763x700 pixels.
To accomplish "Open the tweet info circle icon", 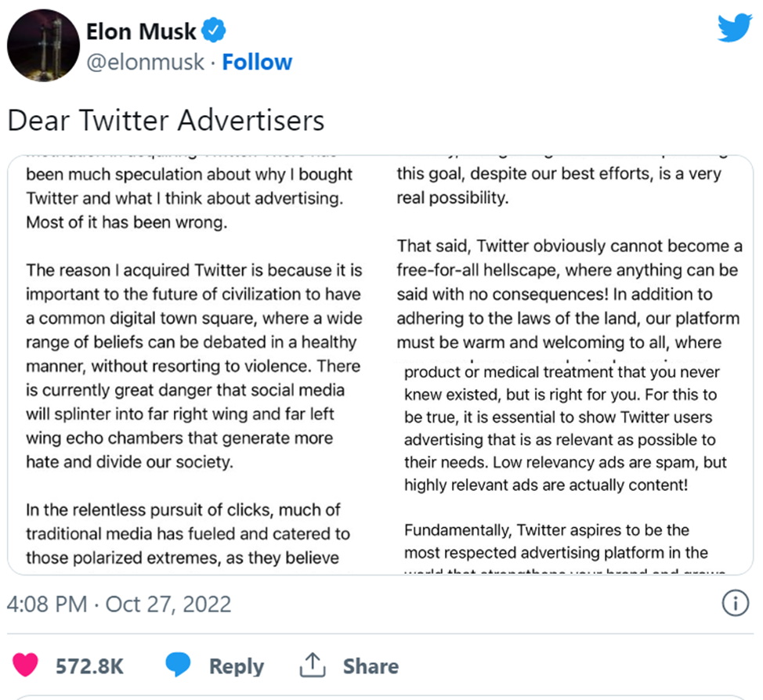I will click(732, 604).
